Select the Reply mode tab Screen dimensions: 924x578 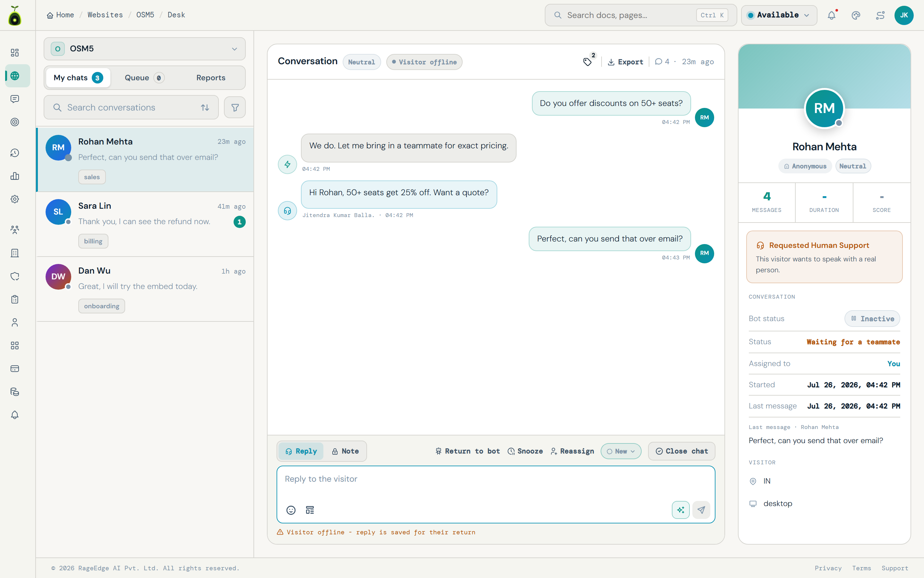301,451
